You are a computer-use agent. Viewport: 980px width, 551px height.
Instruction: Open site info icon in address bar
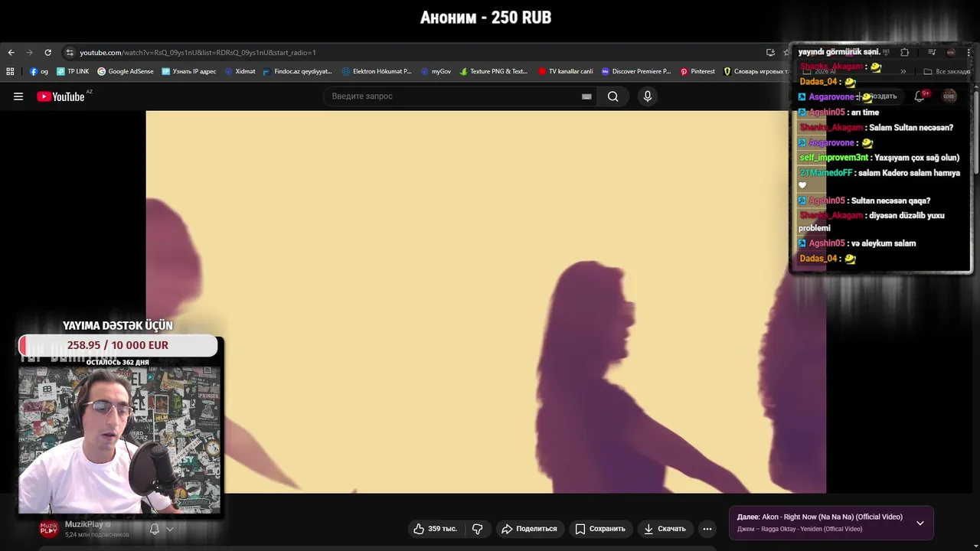coord(70,52)
